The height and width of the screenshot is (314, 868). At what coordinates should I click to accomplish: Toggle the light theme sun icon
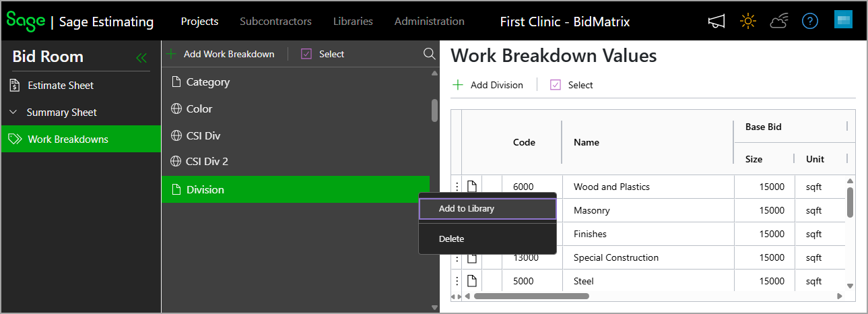click(x=747, y=22)
